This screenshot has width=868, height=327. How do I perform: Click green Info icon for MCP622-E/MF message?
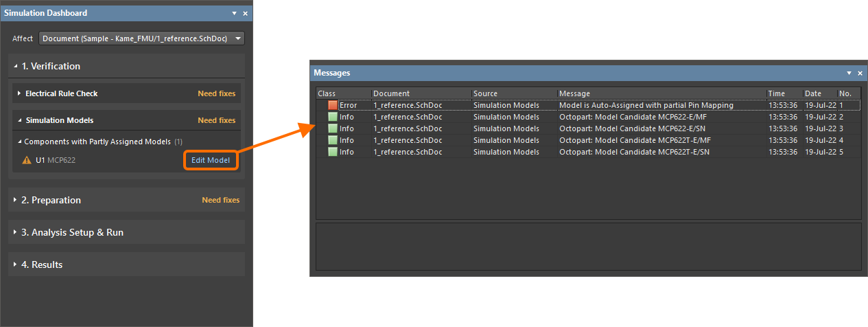(333, 117)
